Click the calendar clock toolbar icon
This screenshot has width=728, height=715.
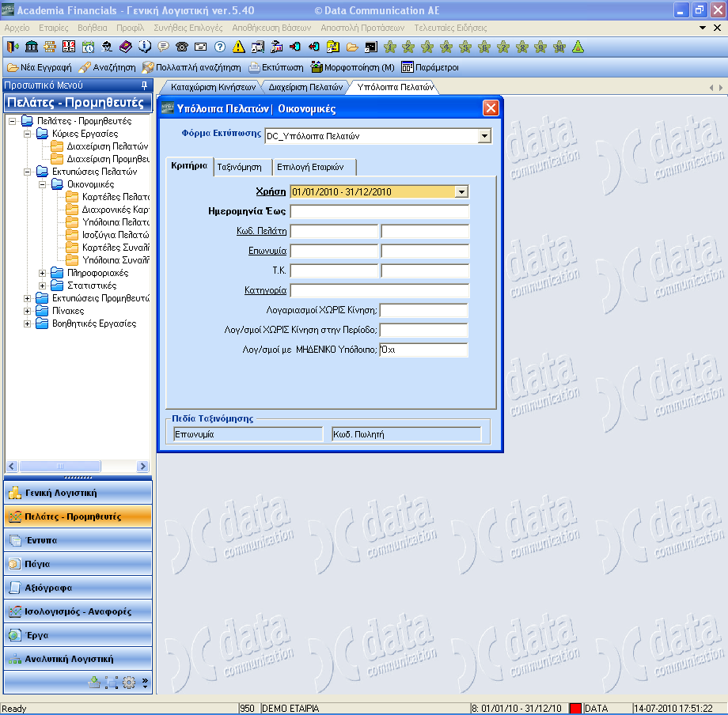(x=88, y=47)
